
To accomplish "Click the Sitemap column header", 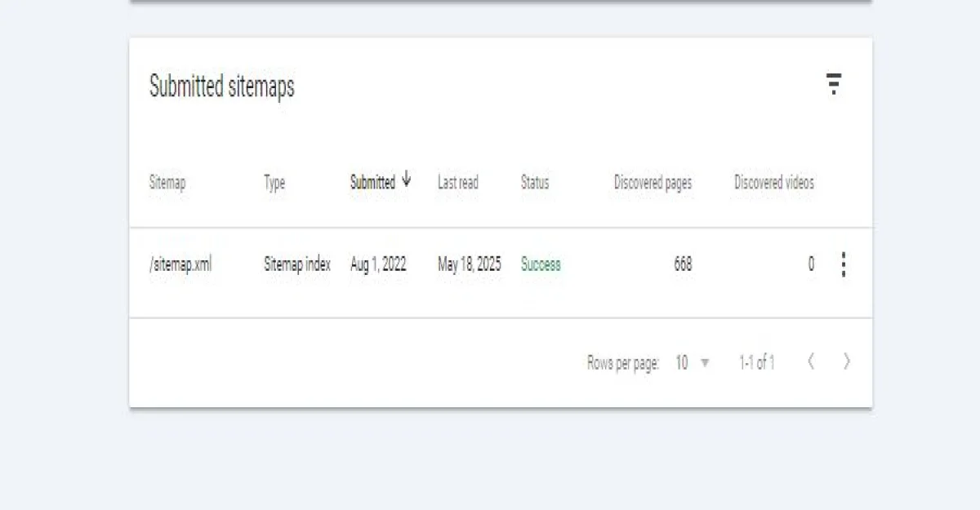I will point(167,183).
